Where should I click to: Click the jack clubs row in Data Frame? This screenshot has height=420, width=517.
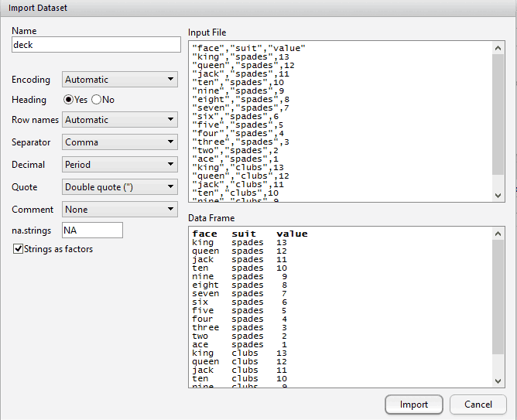(x=240, y=370)
